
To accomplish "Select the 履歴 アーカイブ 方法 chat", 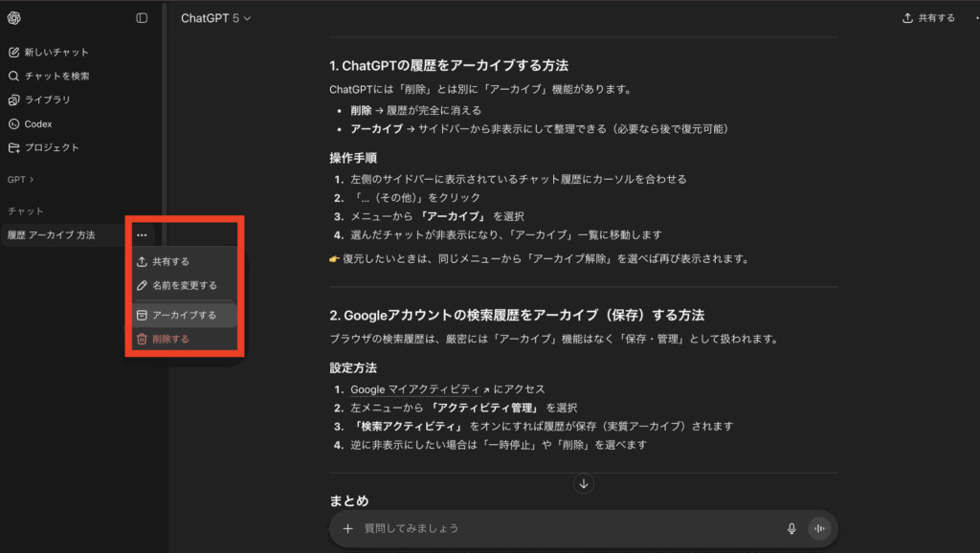I will coord(52,234).
